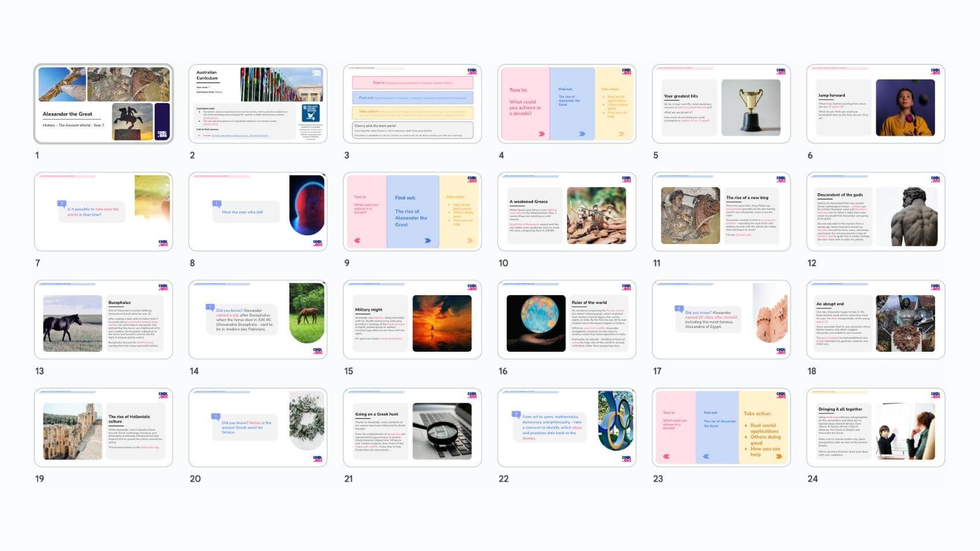The image size is (980, 551).
Task: Click the pink back arrow on slide 9
Action: pos(358,241)
